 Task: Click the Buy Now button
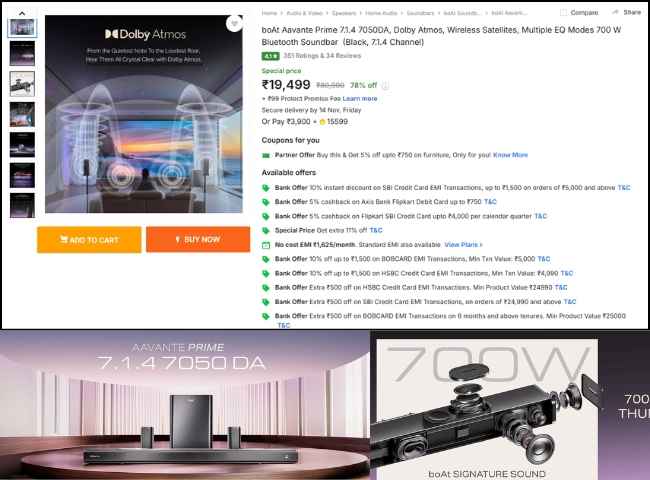pyautogui.click(x=198, y=239)
